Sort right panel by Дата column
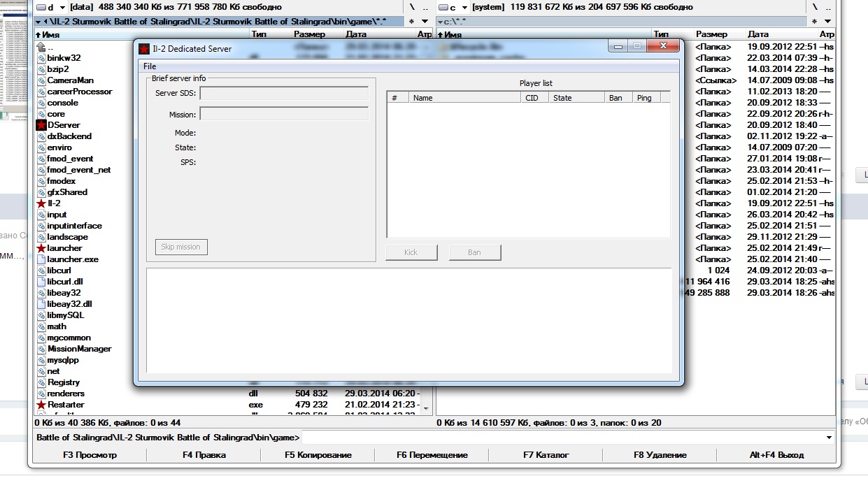The image size is (868, 490). (758, 34)
